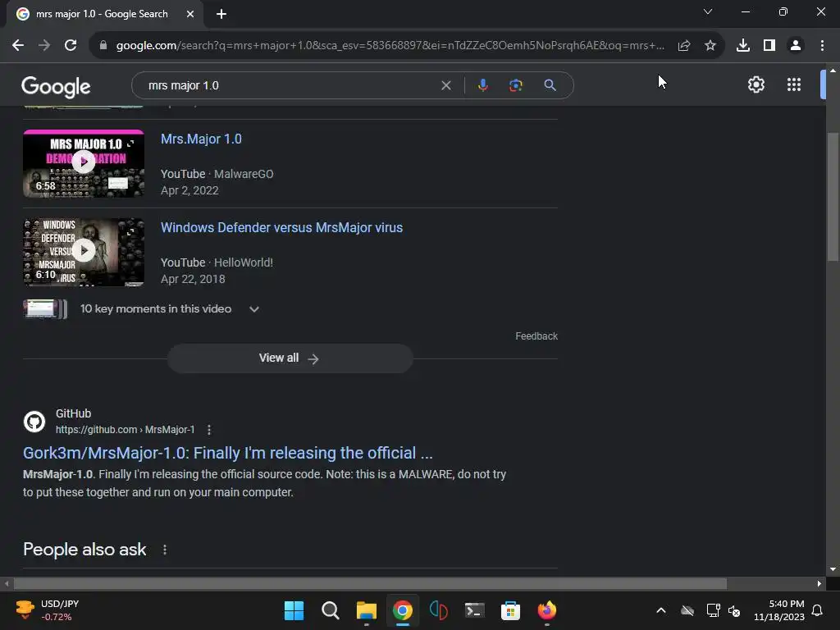The width and height of the screenshot is (840, 630).
Task: Open the 'Mrs.Major 1.0' video link
Action: (201, 139)
